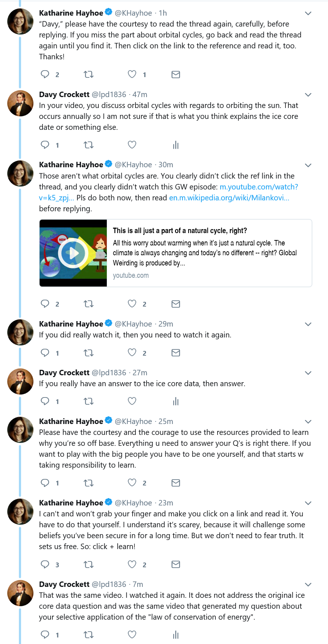Reply to Hayhoe's 1h-old tweet

pyautogui.click(x=45, y=75)
